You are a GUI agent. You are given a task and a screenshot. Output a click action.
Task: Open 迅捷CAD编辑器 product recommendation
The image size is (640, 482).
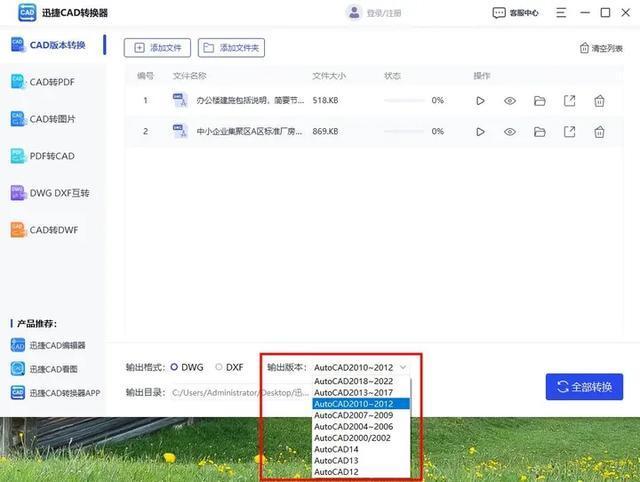point(48,345)
